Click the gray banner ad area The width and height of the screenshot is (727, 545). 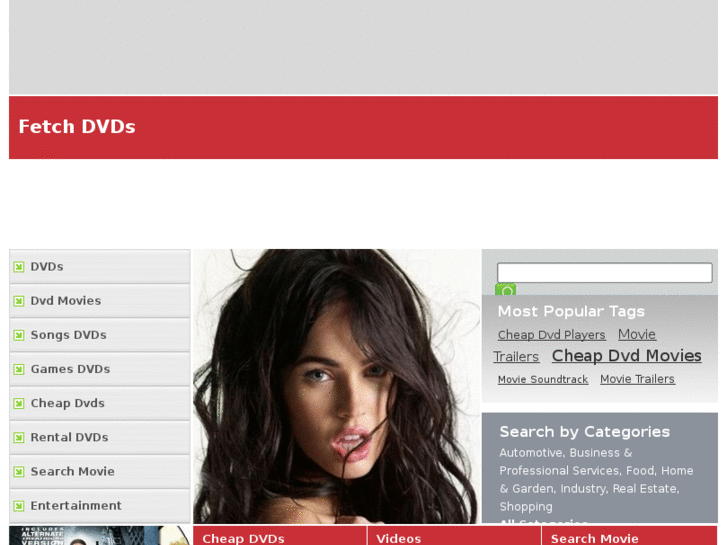pyautogui.click(x=364, y=47)
